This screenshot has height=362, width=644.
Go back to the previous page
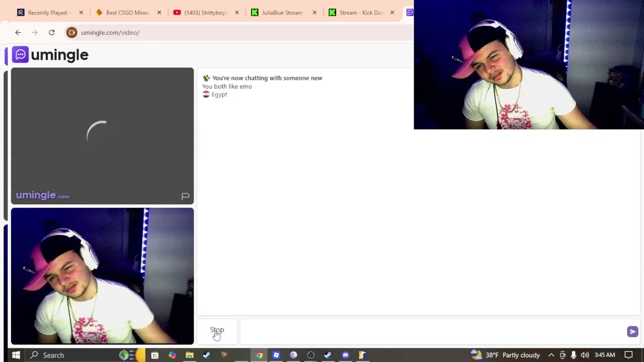click(18, 33)
